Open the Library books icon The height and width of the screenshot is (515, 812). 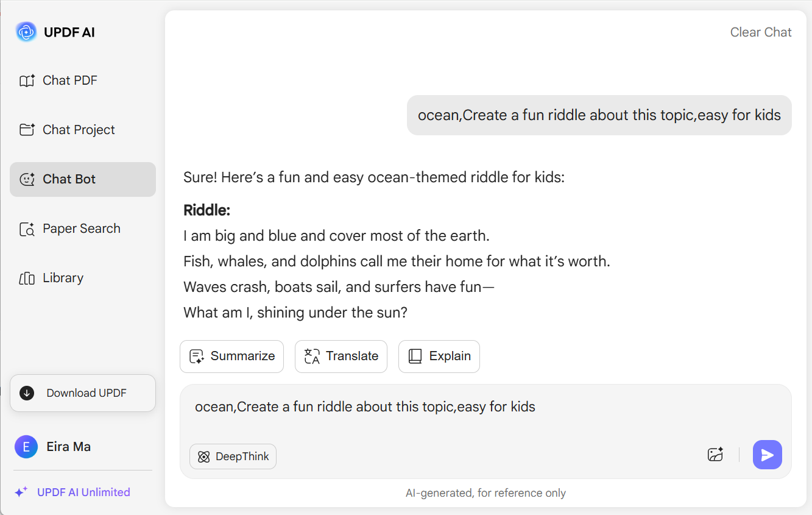pos(27,279)
